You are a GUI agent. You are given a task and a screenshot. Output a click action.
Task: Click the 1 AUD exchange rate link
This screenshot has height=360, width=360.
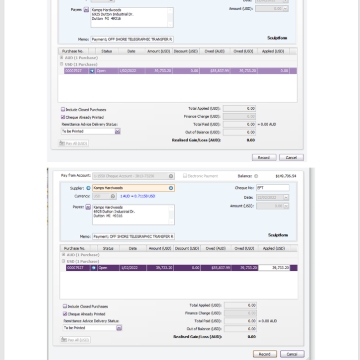137,196
